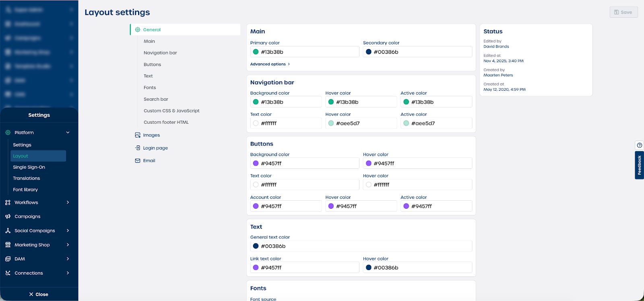The width and height of the screenshot is (644, 301).
Task: Go to the Login page section
Action: tap(155, 148)
